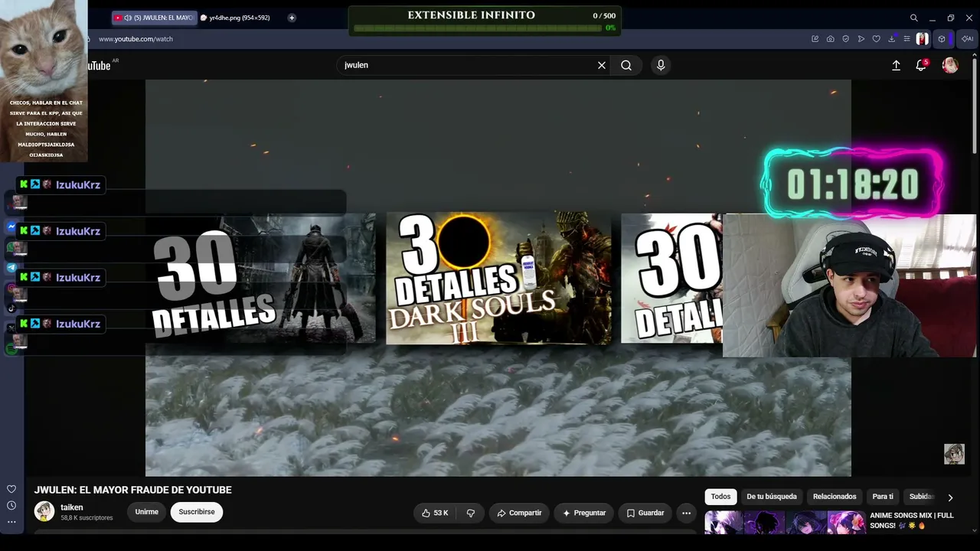Click the 58,8 K suscriptores text
The height and width of the screenshot is (551, 980).
pos(87,518)
